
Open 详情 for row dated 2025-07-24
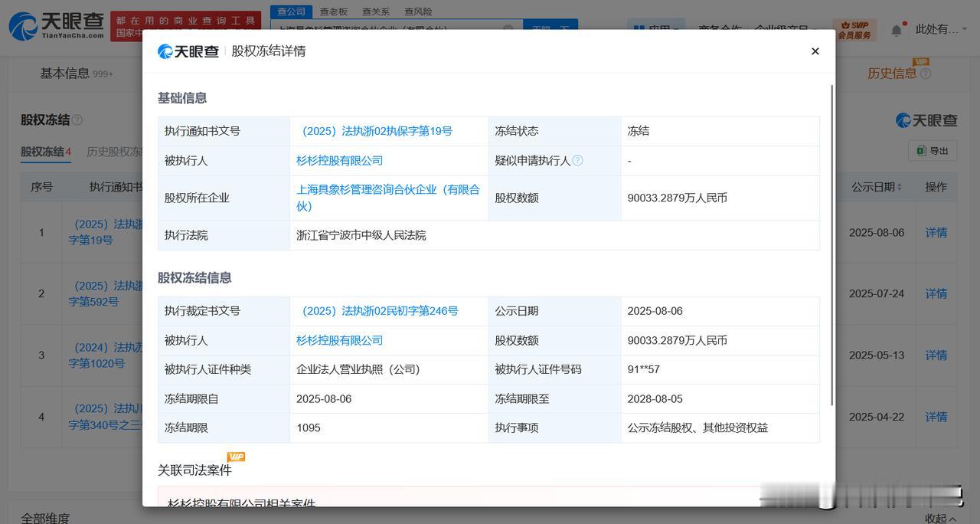936,293
